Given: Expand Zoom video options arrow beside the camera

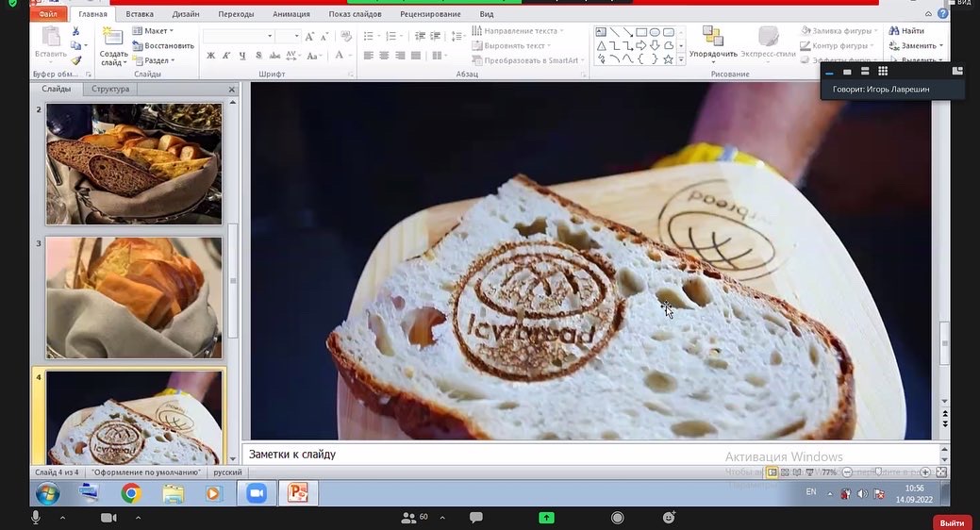Looking at the screenshot, I should point(138,518).
